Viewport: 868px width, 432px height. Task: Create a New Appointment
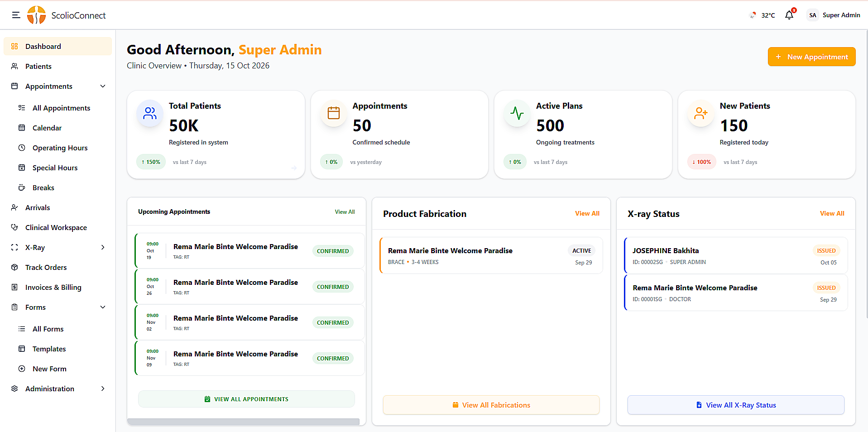pos(811,57)
